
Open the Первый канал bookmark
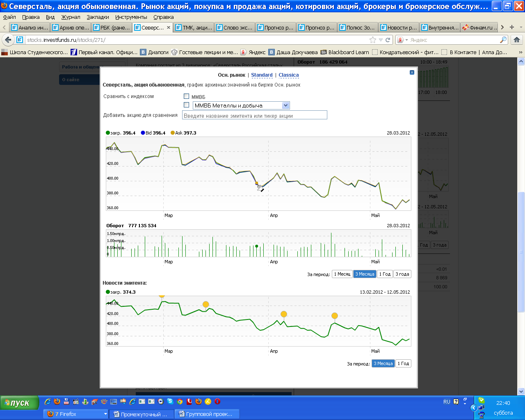tap(105, 52)
